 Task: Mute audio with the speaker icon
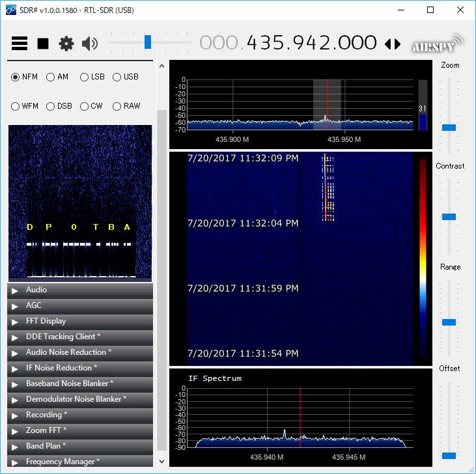tap(89, 44)
